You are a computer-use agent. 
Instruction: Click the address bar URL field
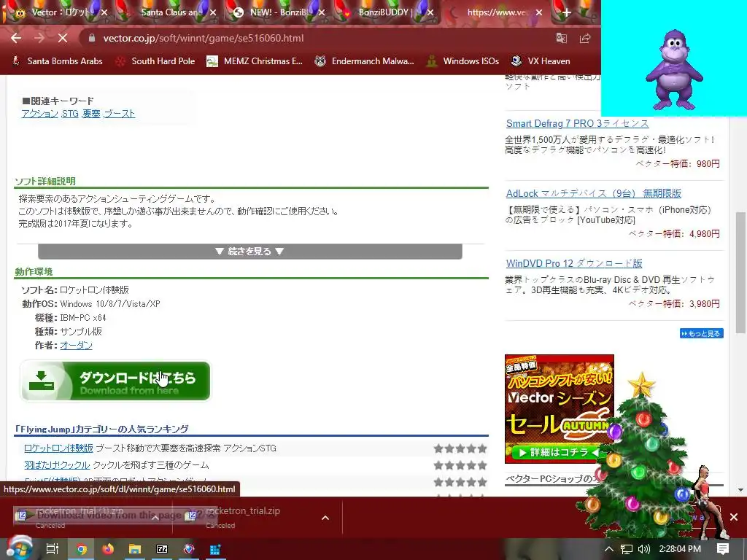tap(314, 38)
